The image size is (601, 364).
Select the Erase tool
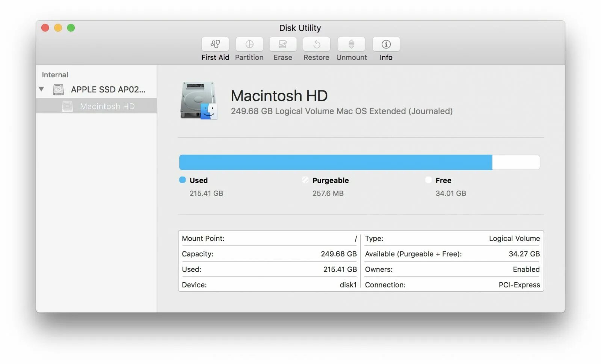pyautogui.click(x=282, y=49)
